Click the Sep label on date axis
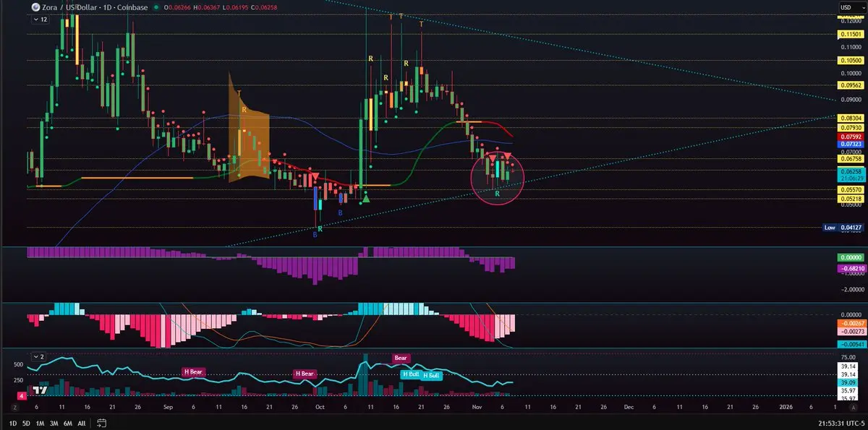This screenshot has height=430, width=868. click(x=169, y=408)
